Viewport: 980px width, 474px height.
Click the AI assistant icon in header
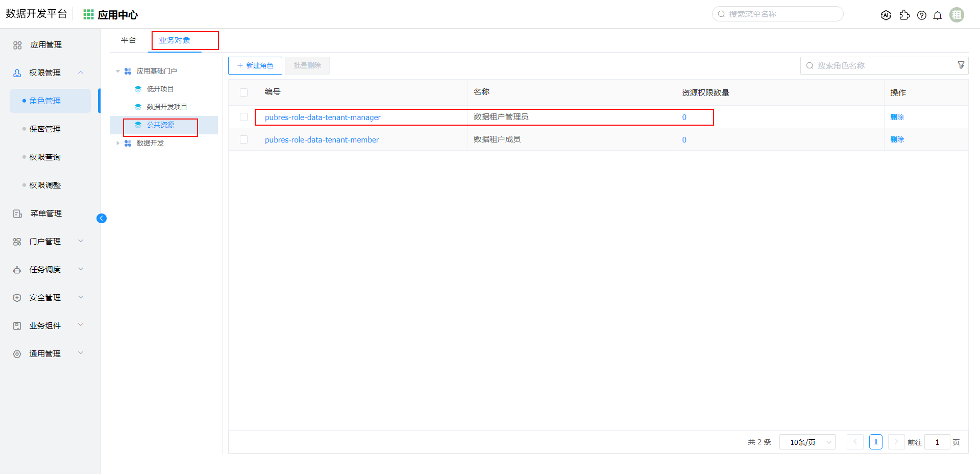point(886,15)
